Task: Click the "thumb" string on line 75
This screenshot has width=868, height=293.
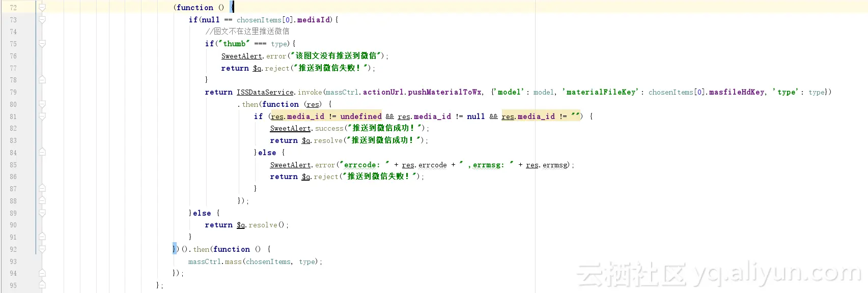Action: point(234,44)
